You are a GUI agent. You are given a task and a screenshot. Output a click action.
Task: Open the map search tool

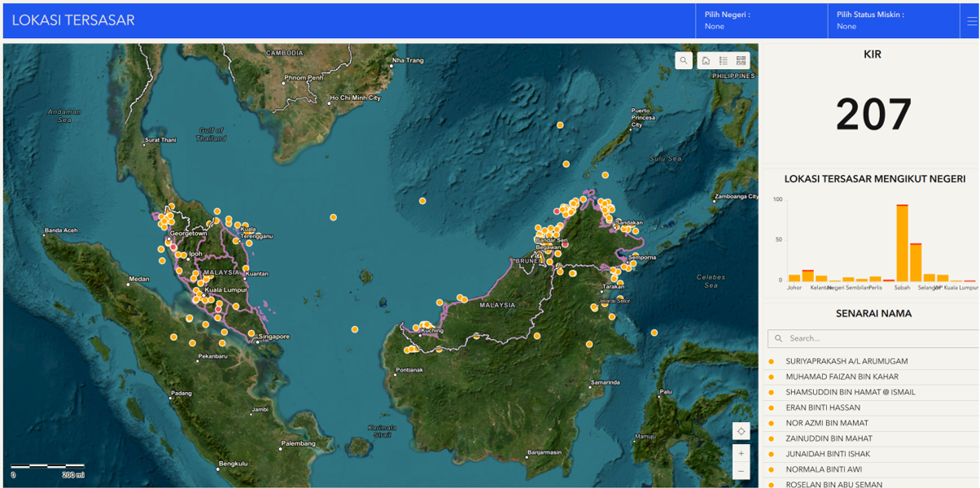tap(684, 60)
